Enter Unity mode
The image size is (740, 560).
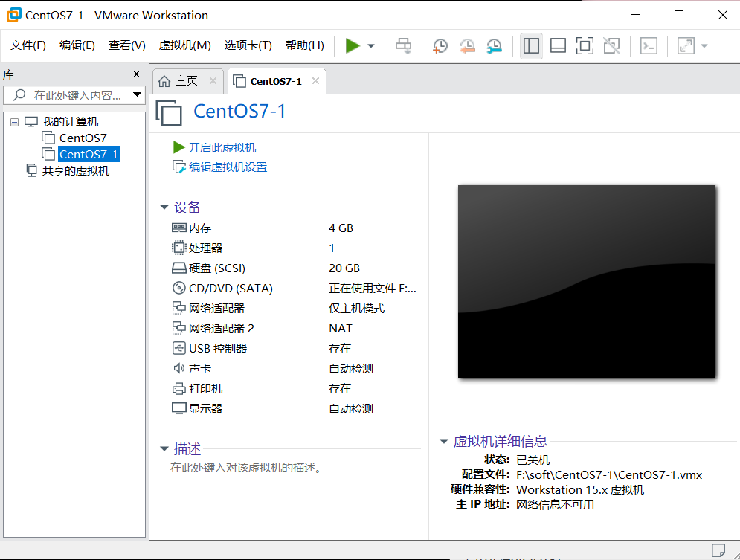tap(611, 45)
